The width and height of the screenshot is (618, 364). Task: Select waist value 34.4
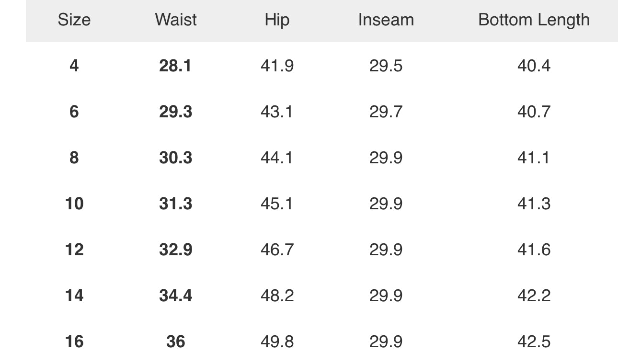point(175,296)
